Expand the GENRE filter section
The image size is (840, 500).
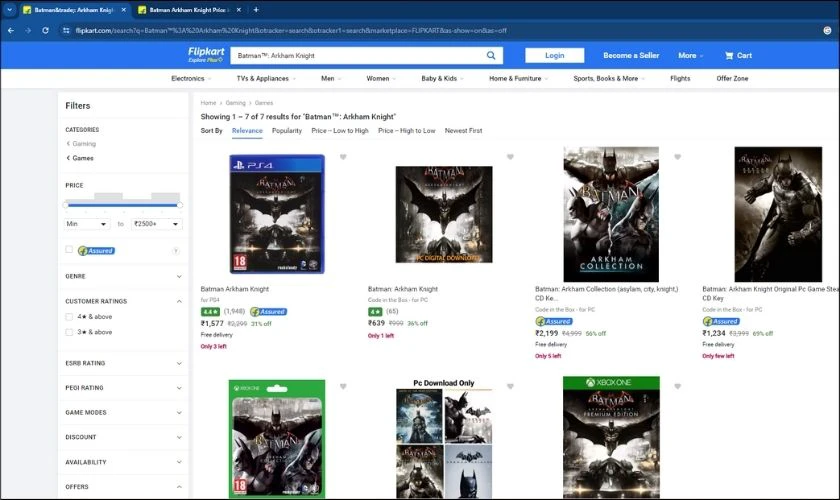tap(123, 277)
